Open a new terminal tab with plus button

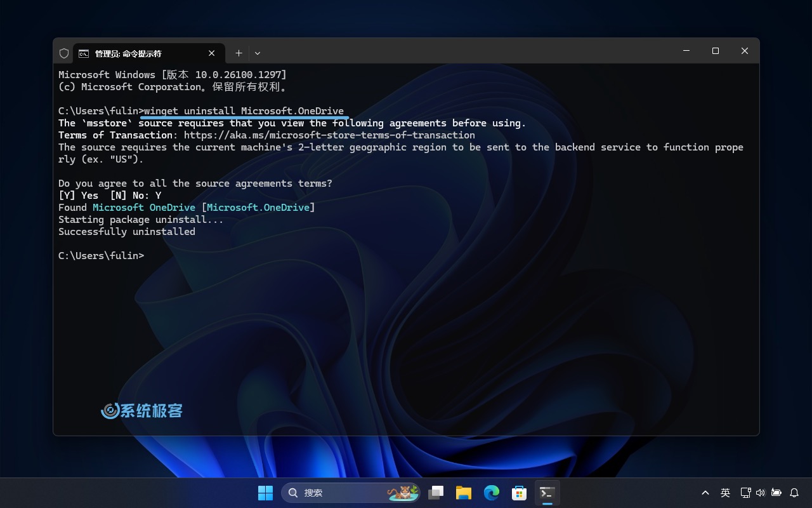click(239, 53)
